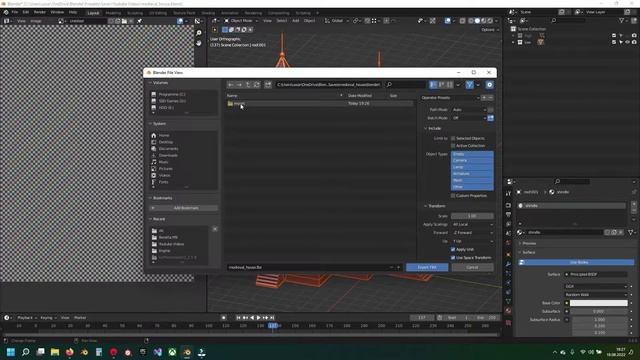
Task: Go back to previous folder in file browser
Action: pyautogui.click(x=231, y=84)
